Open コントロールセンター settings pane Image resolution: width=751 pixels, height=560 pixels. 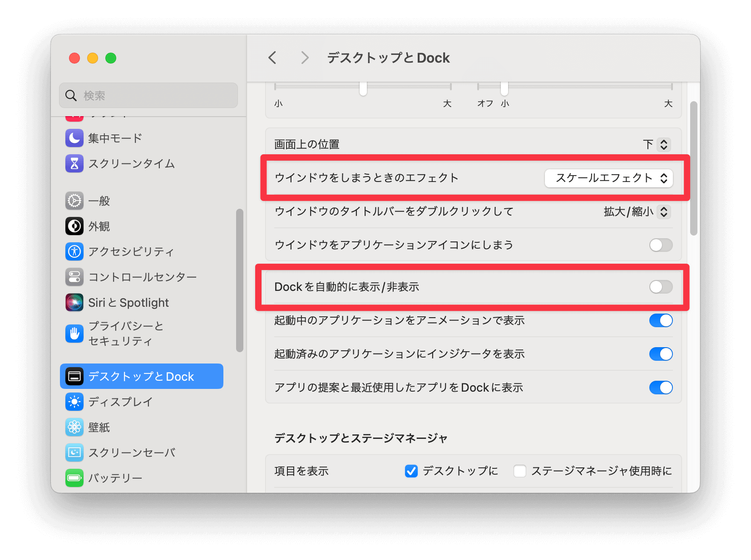(x=141, y=277)
